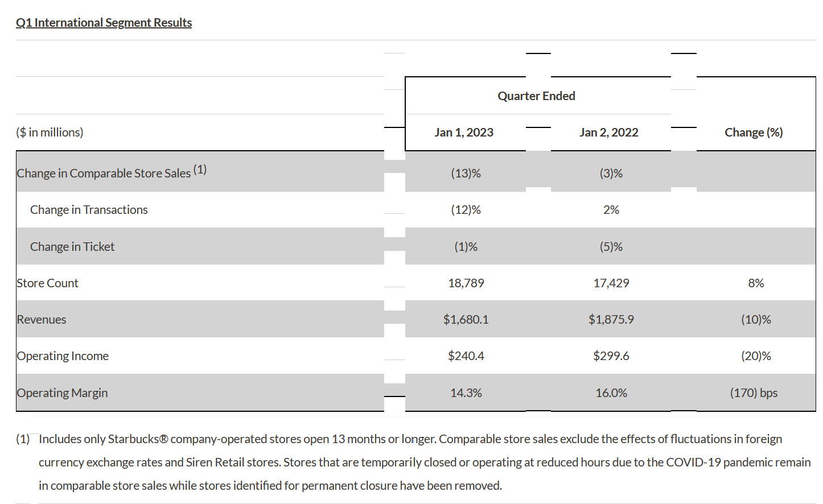Select the Change (%) column header

[754, 133]
